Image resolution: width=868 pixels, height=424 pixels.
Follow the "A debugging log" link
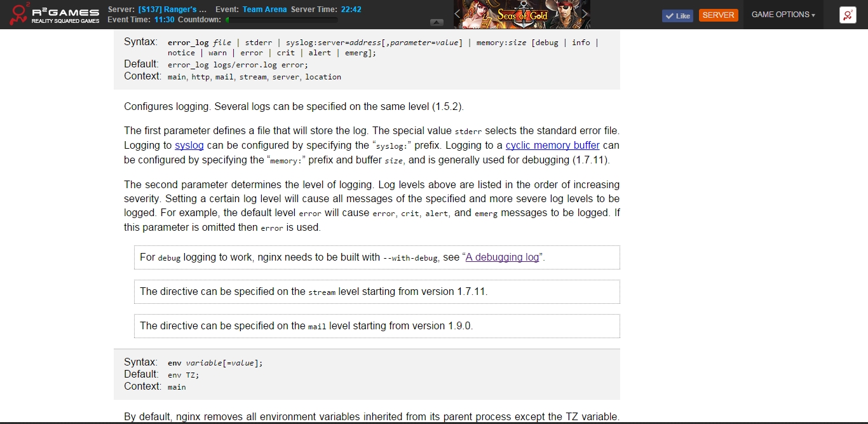pos(502,257)
